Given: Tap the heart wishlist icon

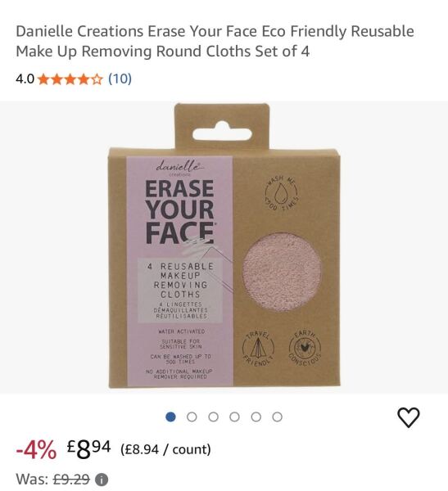Looking at the screenshot, I should (x=408, y=417).
